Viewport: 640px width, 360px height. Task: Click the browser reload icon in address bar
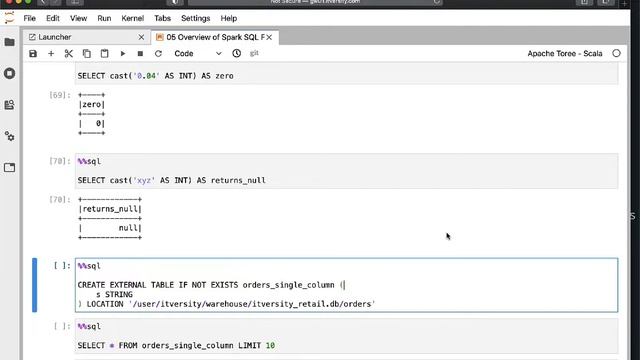(x=436, y=2)
